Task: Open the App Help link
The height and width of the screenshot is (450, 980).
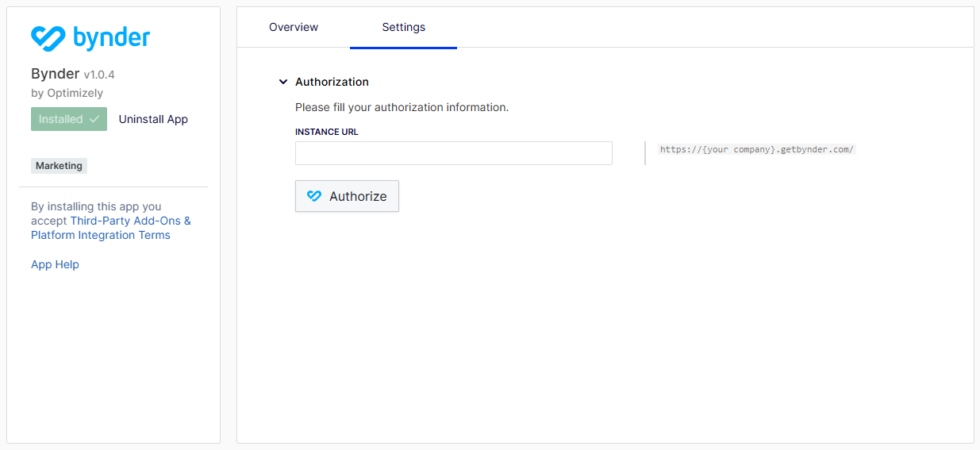Action: tap(55, 264)
